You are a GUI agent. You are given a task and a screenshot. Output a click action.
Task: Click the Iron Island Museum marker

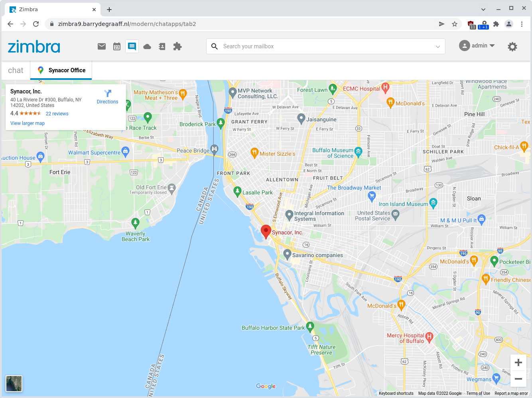coord(433,203)
